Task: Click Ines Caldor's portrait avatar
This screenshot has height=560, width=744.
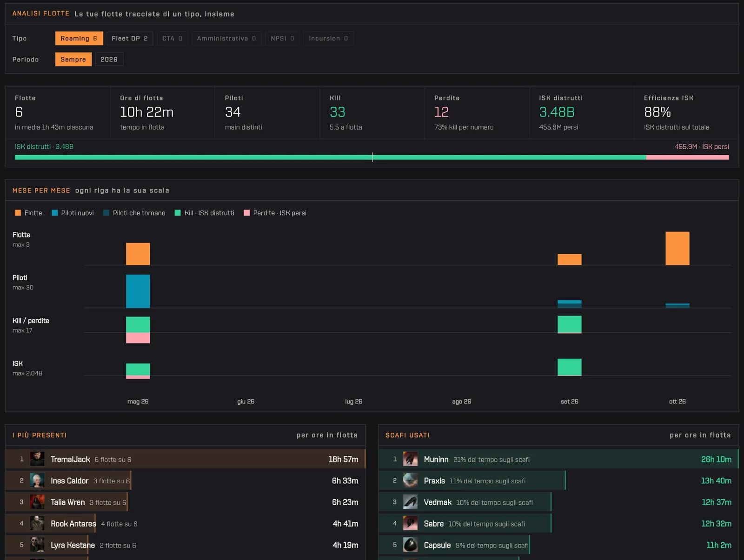Action: [x=37, y=481]
